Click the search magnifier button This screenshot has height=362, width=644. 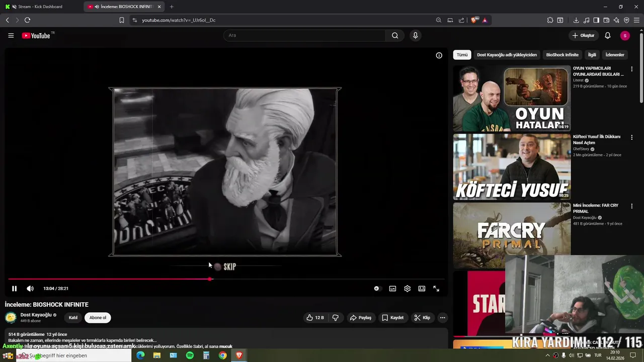pos(395,36)
